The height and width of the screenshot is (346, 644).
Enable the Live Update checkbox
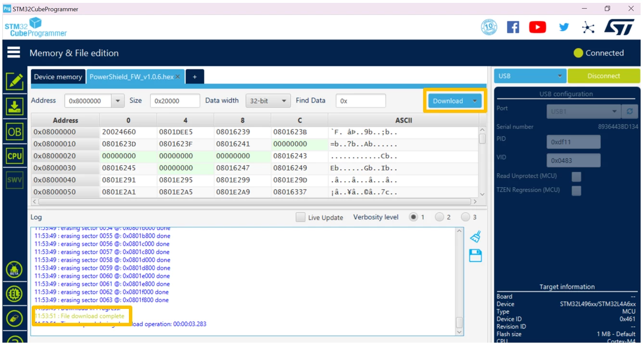tap(301, 217)
